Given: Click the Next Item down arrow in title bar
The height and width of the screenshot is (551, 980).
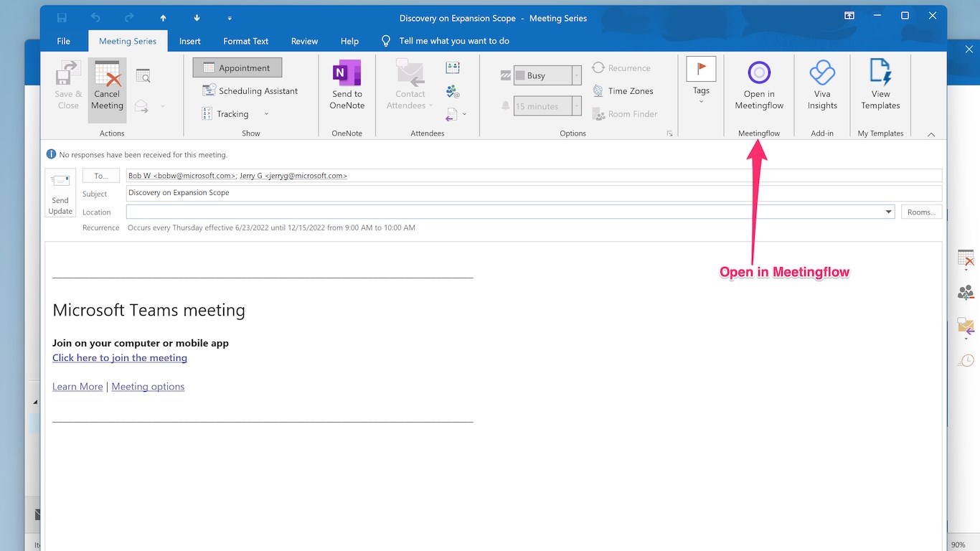Looking at the screenshot, I should point(197,18).
